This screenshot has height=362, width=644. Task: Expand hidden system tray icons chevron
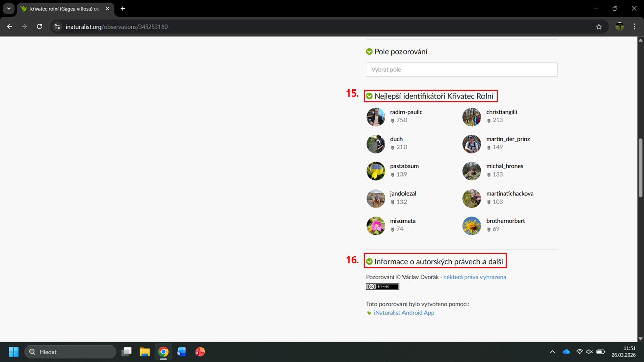(552, 352)
